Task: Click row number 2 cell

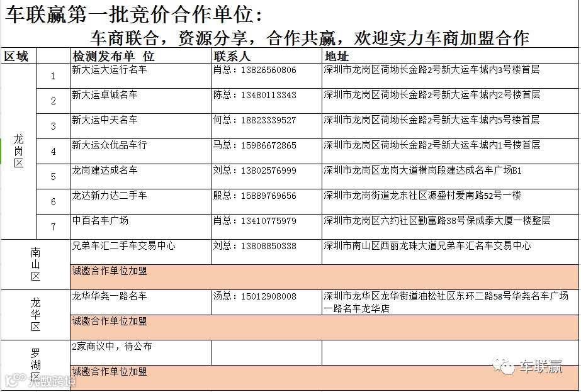Action: click(53, 101)
